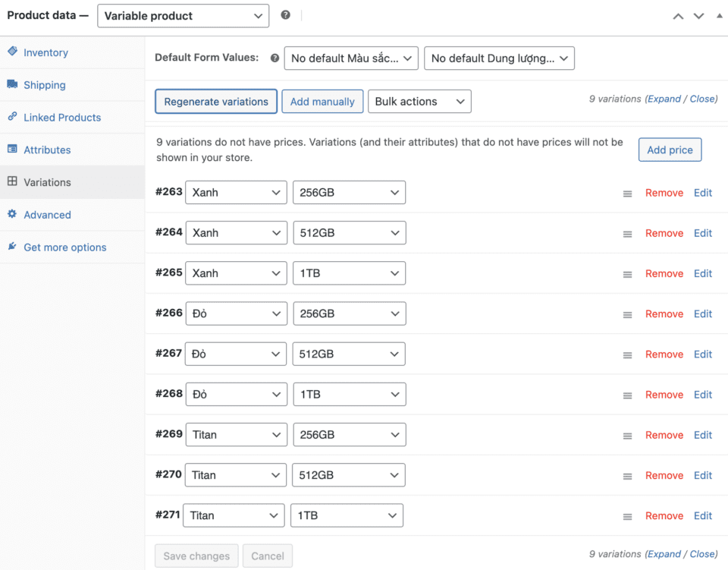This screenshot has width=728, height=570.
Task: Click the Add manually button
Action: 322,101
